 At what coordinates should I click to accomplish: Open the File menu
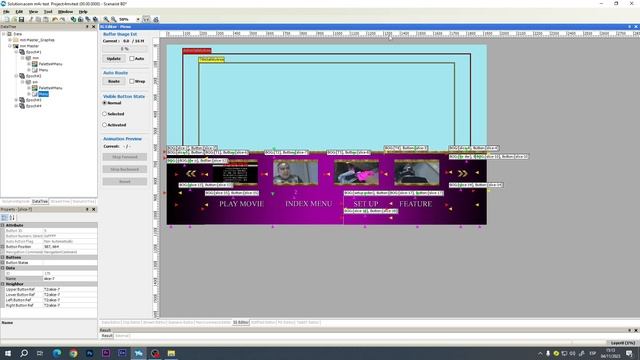click(6, 11)
